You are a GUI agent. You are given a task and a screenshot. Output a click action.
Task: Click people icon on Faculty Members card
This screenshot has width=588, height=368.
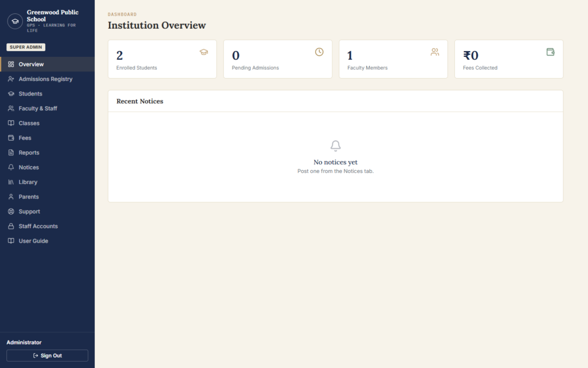pyautogui.click(x=435, y=52)
